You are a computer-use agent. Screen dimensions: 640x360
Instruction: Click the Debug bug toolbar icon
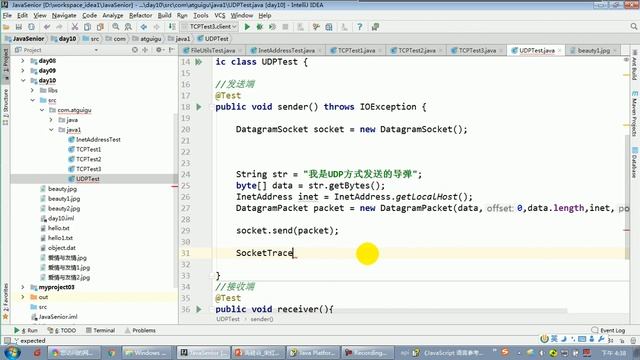(260, 27)
